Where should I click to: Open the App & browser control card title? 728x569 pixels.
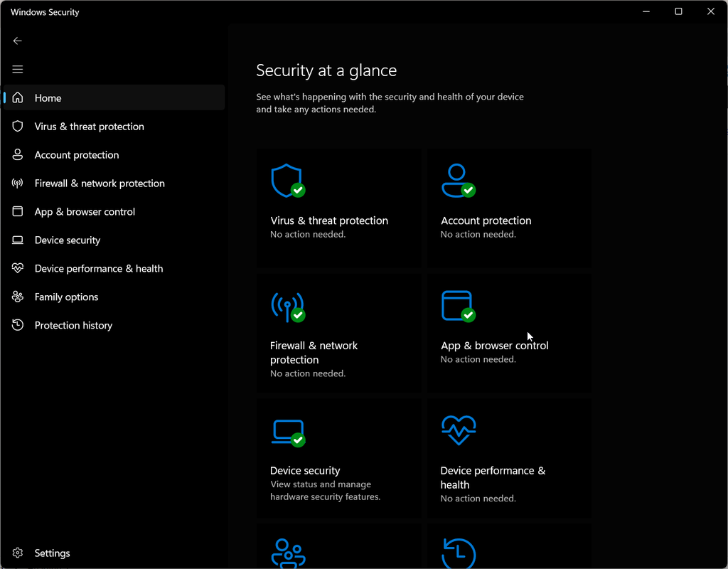(495, 346)
